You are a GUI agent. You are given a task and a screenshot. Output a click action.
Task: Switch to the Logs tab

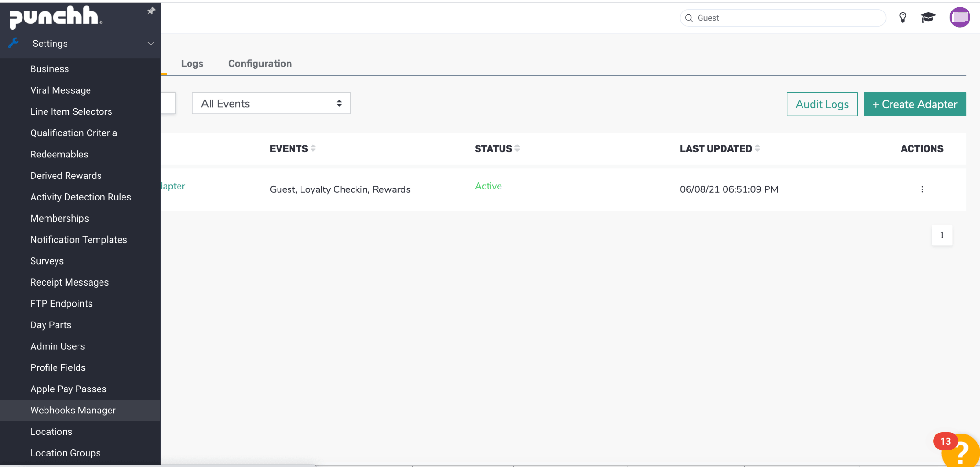coord(192,64)
